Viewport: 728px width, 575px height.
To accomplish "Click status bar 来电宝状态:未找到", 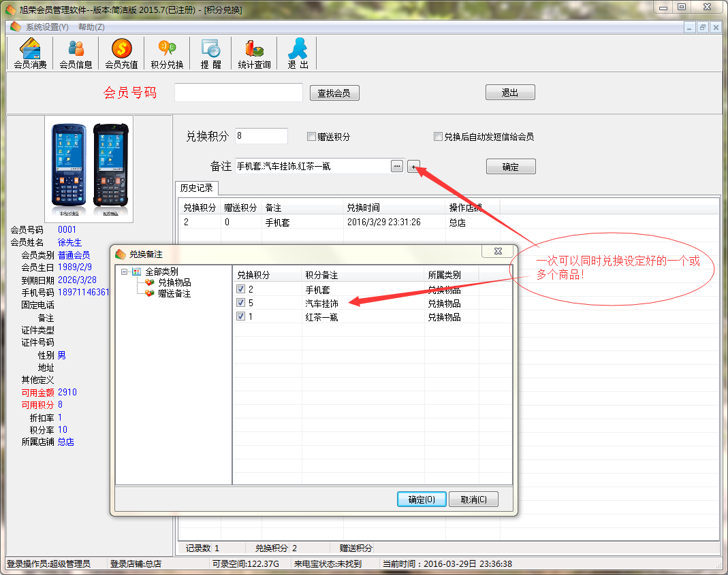I will pyautogui.click(x=328, y=563).
